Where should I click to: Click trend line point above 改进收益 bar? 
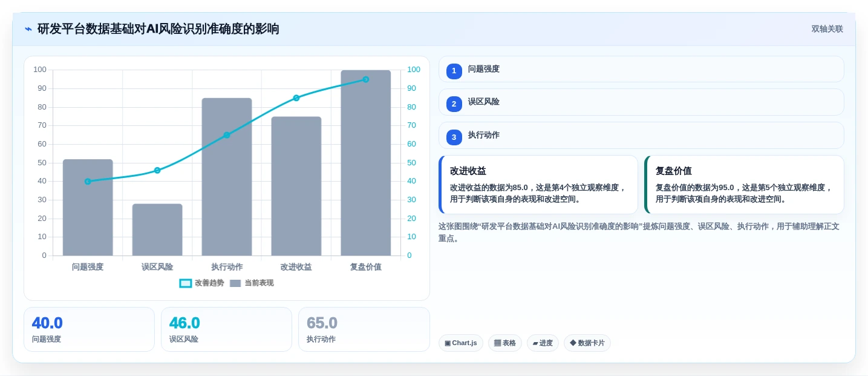[x=296, y=97]
